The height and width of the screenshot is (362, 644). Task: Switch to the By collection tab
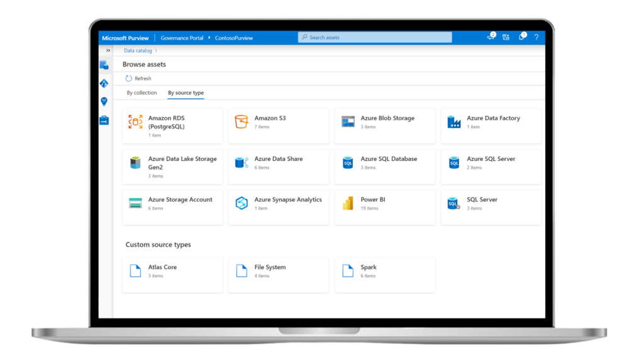pos(142,93)
